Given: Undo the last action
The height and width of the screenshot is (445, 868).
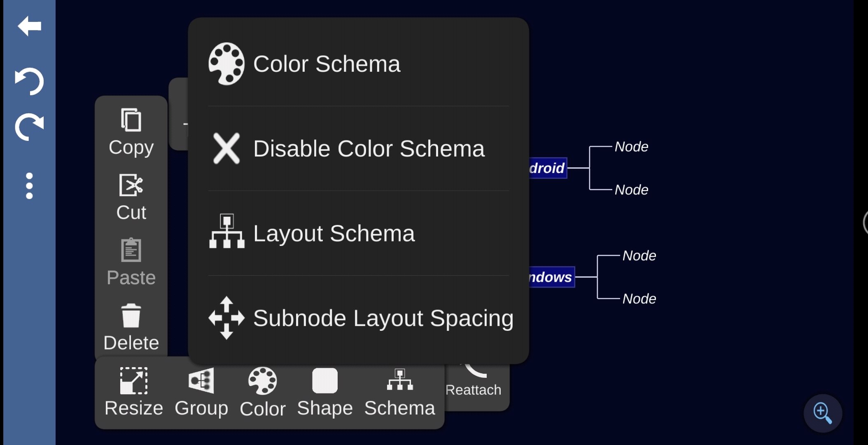Looking at the screenshot, I should (29, 81).
